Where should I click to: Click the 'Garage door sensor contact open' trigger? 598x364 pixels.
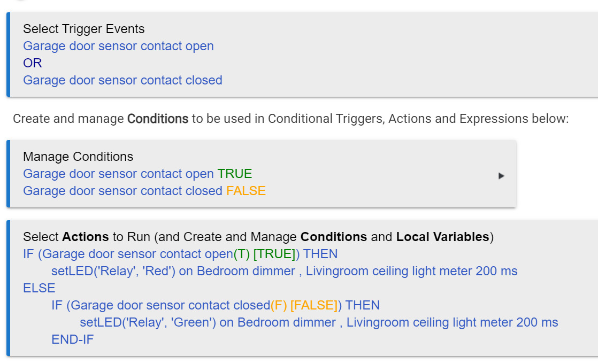[x=118, y=46]
